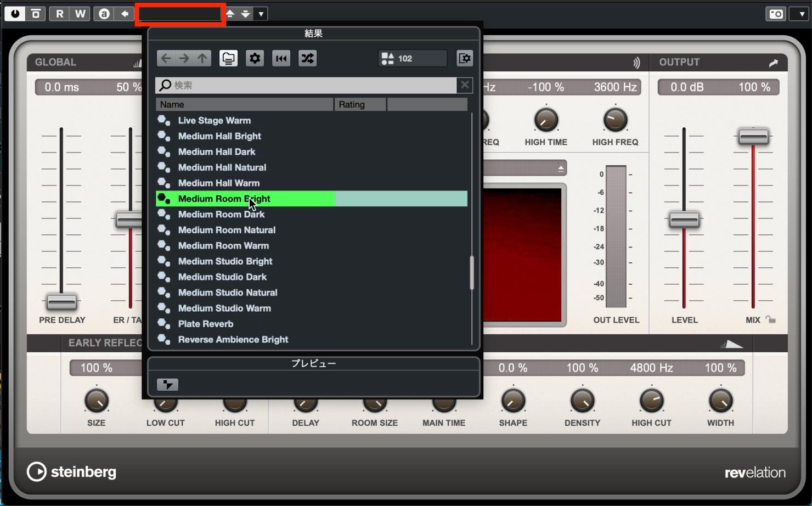Clear the search field X button
Screen dimensions: 812x506
465,85
